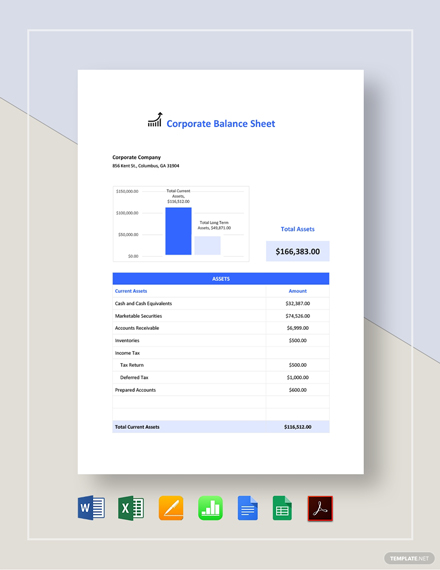Select the Google Sheets format icon
This screenshot has height=570, width=440.
(282, 508)
